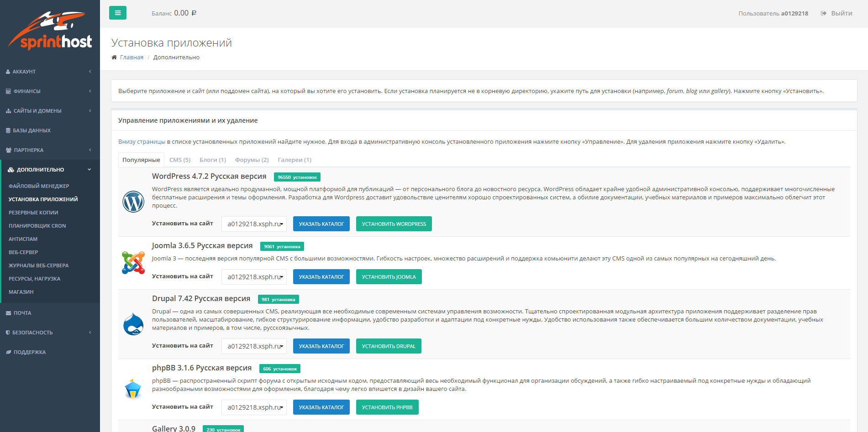Switch to the Форумы (2) tab
The width and height of the screenshot is (868, 432).
(252, 160)
